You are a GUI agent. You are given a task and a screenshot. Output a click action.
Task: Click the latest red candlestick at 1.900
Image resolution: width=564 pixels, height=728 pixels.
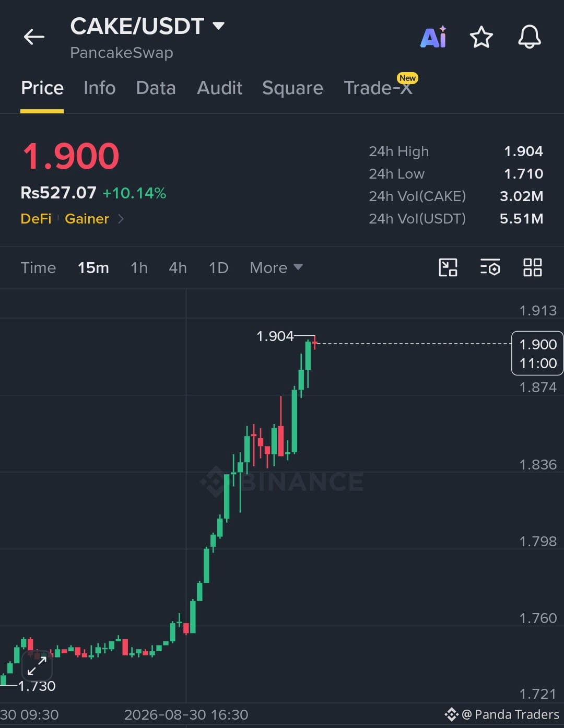[x=315, y=343]
